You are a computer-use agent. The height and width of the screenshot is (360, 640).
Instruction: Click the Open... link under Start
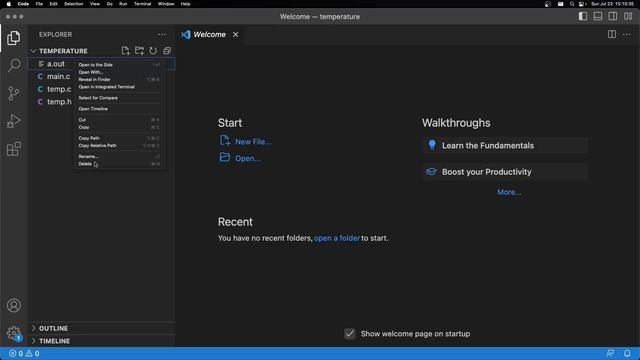(248, 158)
